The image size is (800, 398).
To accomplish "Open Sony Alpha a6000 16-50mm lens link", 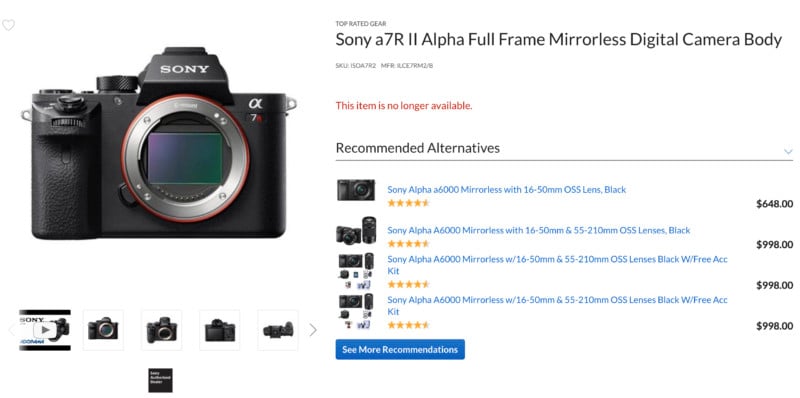I will [x=506, y=189].
